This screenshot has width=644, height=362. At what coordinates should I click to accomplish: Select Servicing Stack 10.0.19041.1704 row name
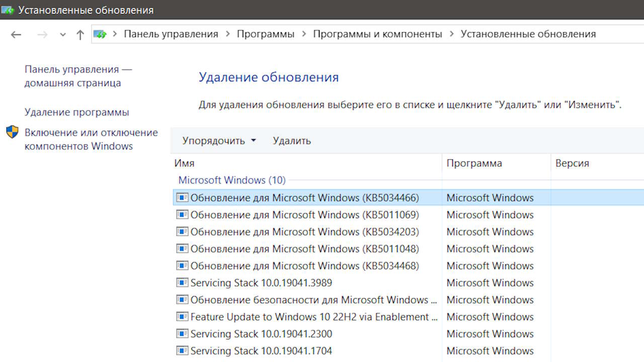[261, 351]
